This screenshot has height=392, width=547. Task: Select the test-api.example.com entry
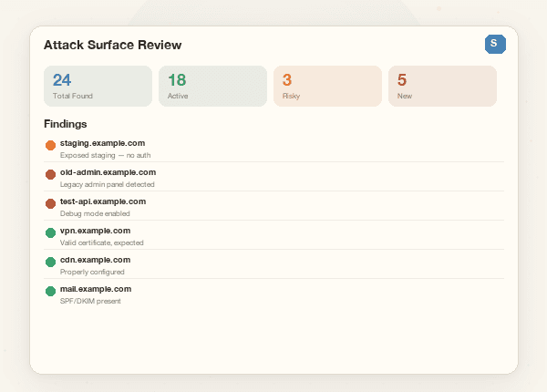[x=103, y=201]
